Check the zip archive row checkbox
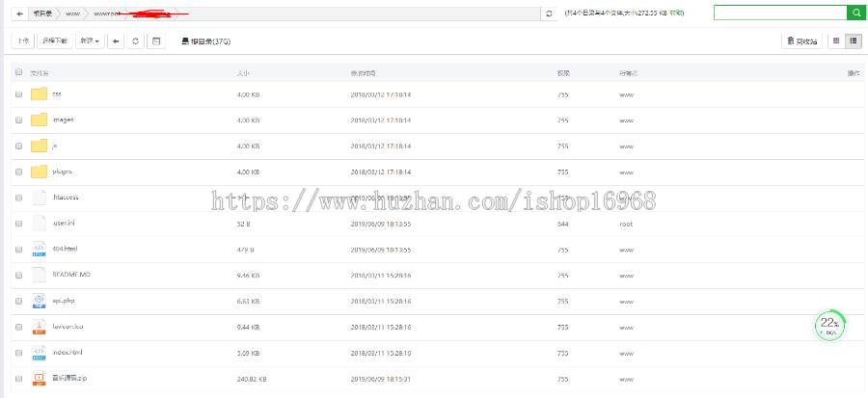Screen dimensions: 868x398 point(19,379)
